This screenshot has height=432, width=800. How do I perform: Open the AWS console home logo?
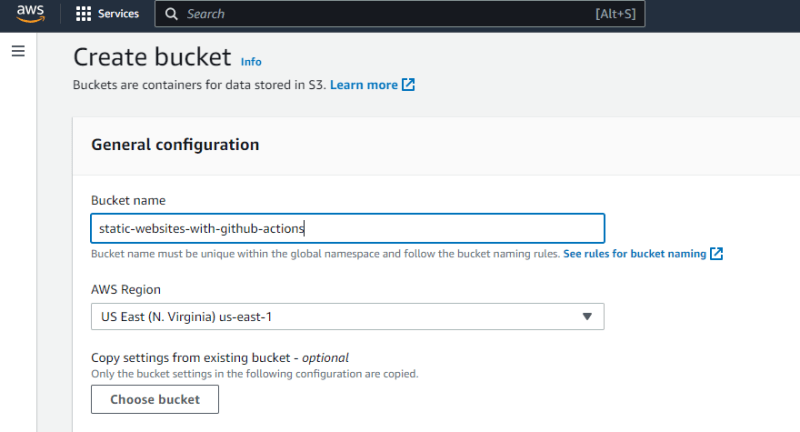pos(30,14)
